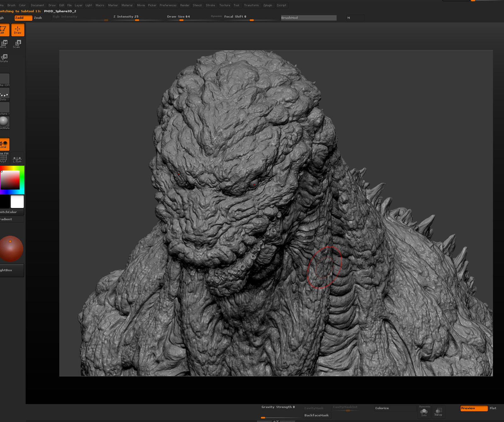504x422 pixels.
Task: Open the Edit menu
Action: click(x=62, y=5)
